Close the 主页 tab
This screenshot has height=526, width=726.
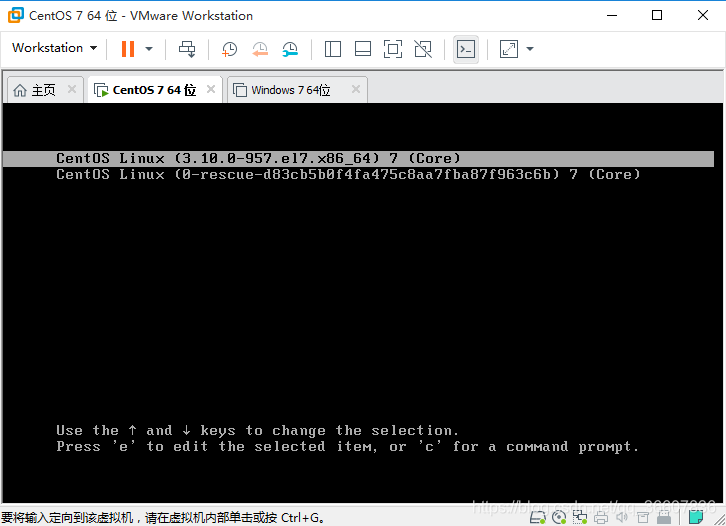coord(72,89)
